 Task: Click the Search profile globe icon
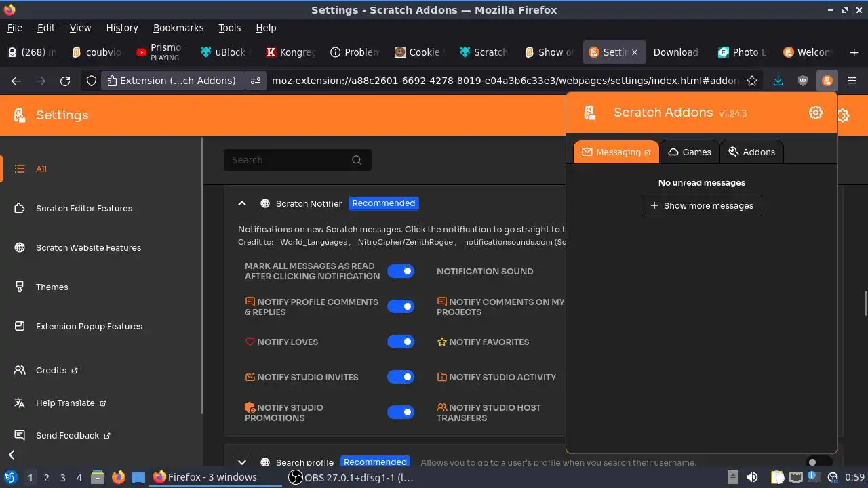tap(265, 462)
